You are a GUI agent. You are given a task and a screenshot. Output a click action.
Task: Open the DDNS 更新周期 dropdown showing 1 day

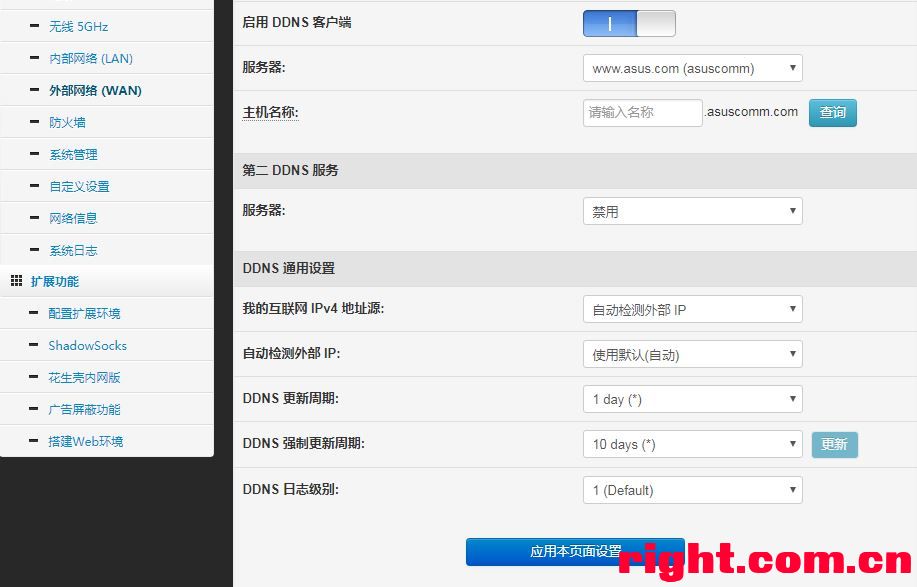pyautogui.click(x=692, y=399)
